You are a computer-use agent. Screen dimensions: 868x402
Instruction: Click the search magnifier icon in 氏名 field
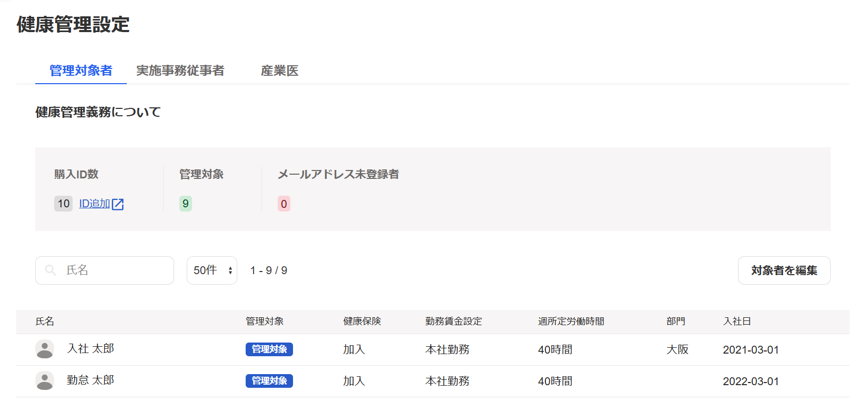(x=51, y=270)
